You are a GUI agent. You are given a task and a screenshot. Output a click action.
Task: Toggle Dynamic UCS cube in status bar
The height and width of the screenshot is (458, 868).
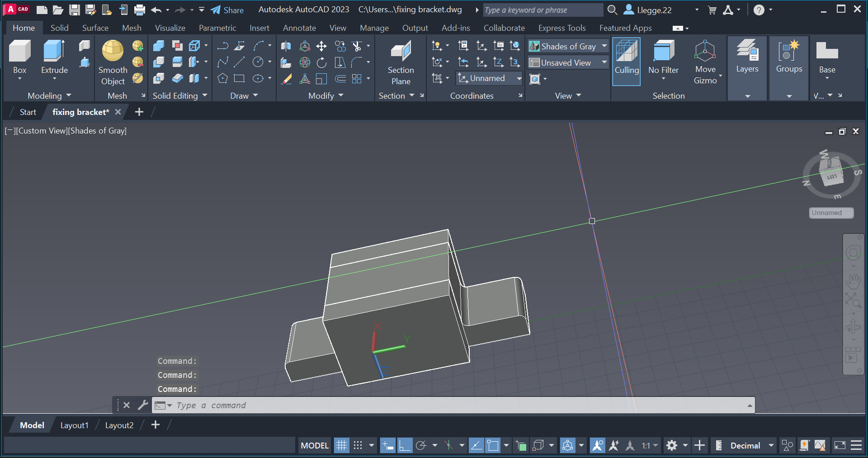538,445
